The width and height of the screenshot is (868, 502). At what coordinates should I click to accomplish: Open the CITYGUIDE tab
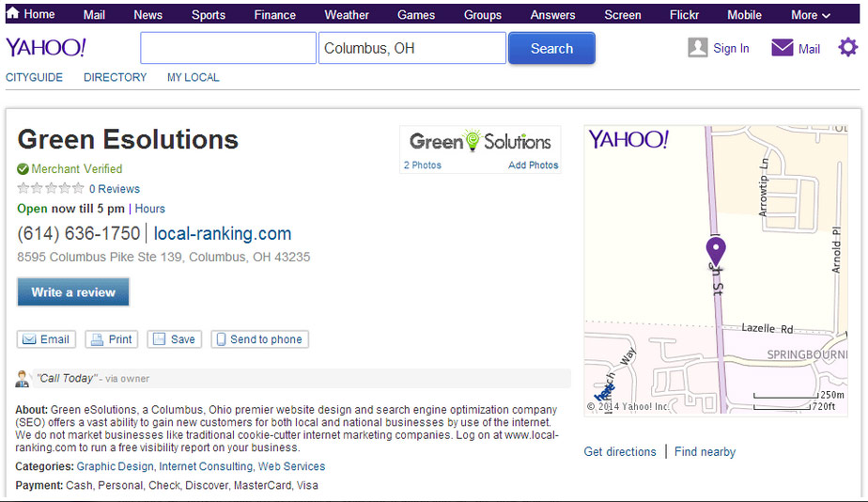[x=35, y=78]
